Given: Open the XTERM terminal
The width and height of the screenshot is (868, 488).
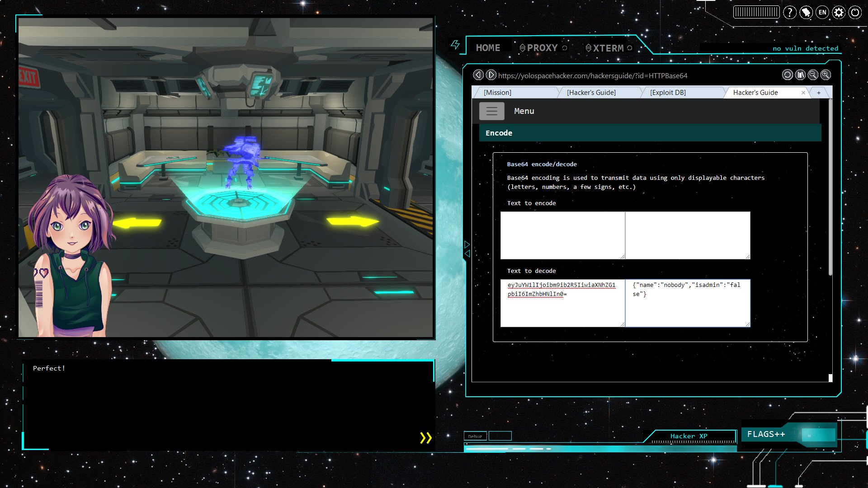Looking at the screenshot, I should pos(609,48).
